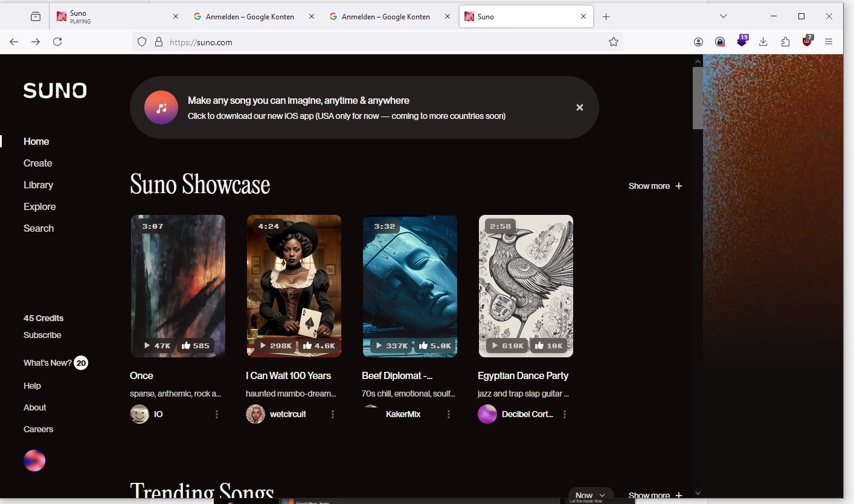
Task: Open more options for IO's song
Action: click(x=217, y=415)
